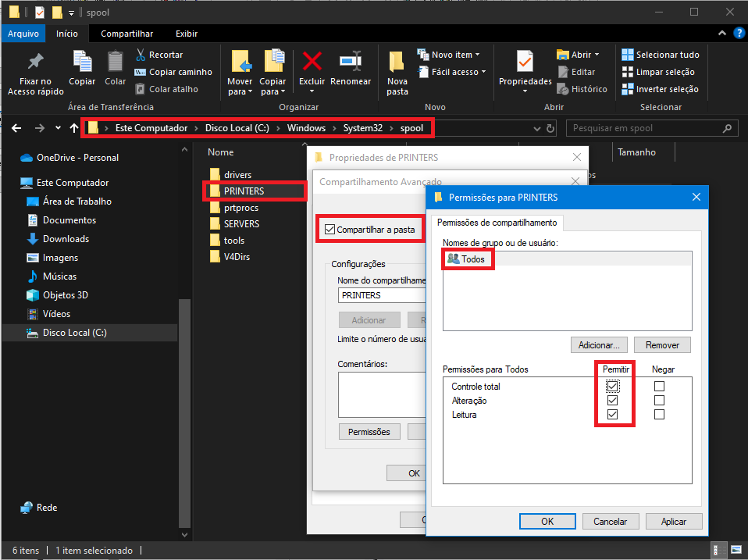Open Downloads in the navigation pane
748x560 pixels.
59,239
